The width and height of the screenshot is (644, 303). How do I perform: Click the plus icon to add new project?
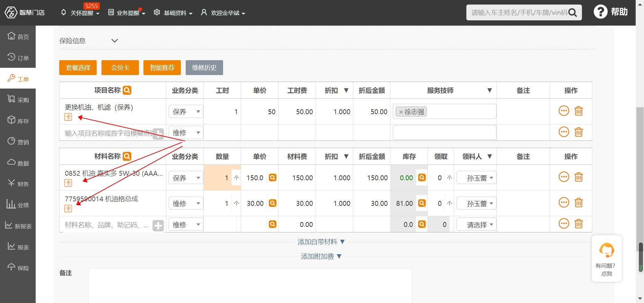[x=158, y=134]
